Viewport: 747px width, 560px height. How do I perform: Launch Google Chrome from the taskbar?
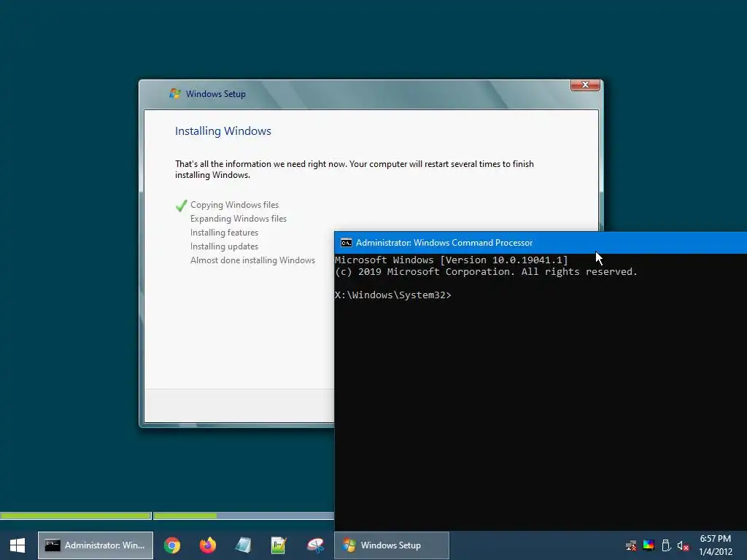pyautogui.click(x=172, y=545)
